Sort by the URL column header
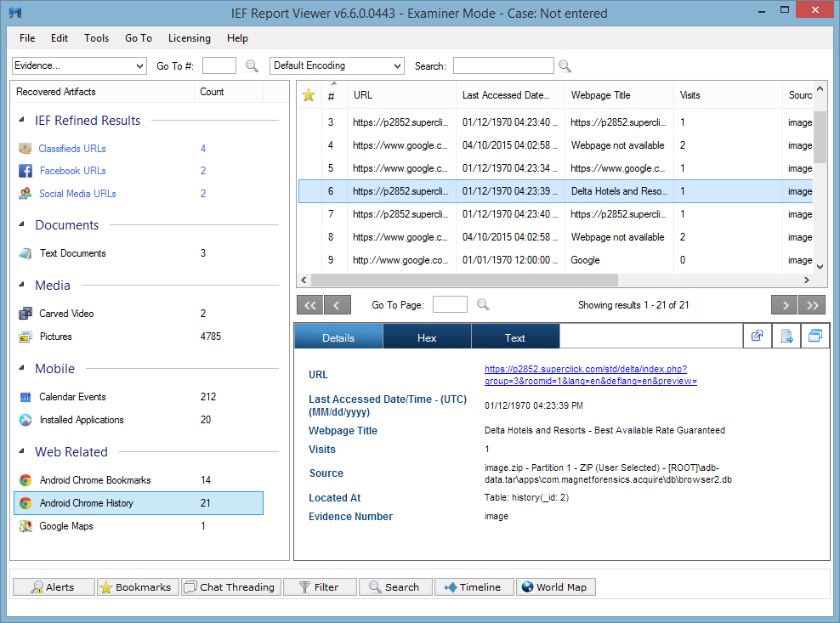 pos(401,95)
